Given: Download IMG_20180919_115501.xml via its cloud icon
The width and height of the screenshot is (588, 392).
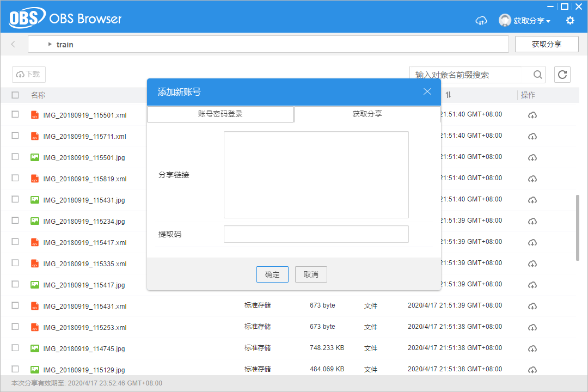Looking at the screenshot, I should (x=532, y=114).
